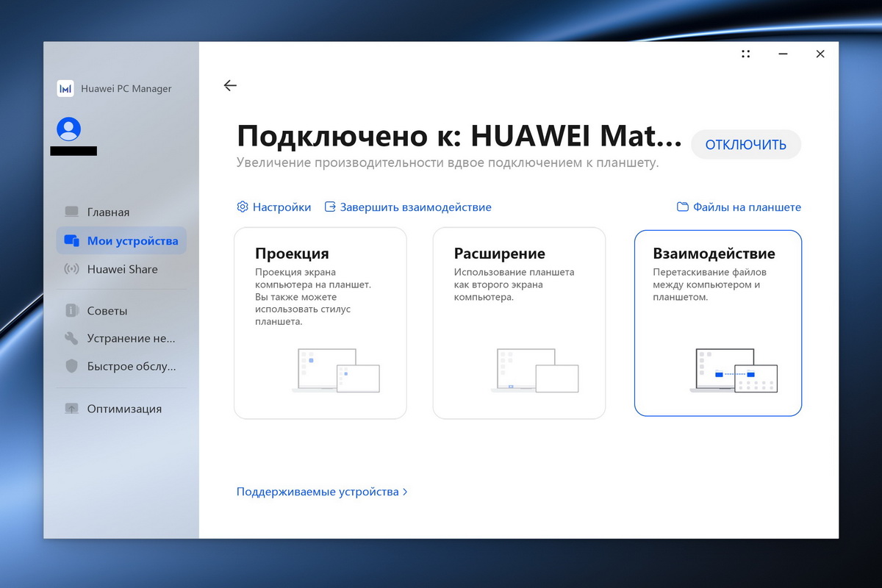
Task: Click the Huawei PC Manager logo icon
Action: pyautogui.click(x=65, y=88)
